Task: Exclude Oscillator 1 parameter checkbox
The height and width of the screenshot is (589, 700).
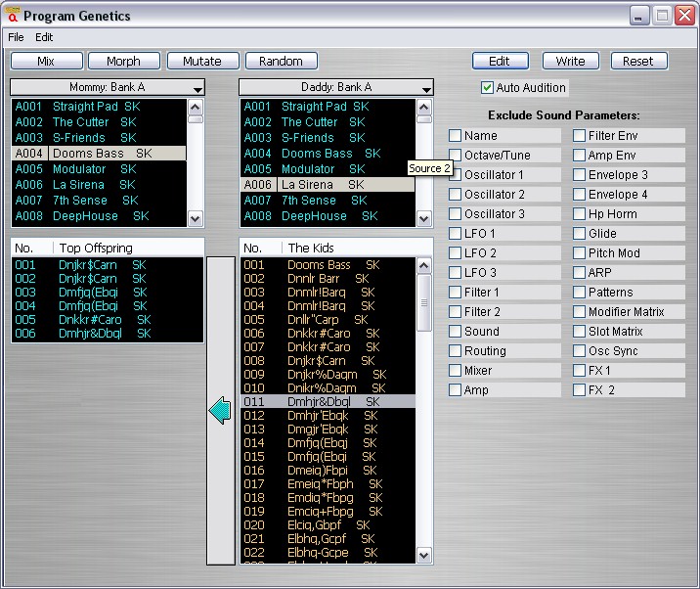Action: point(456,175)
